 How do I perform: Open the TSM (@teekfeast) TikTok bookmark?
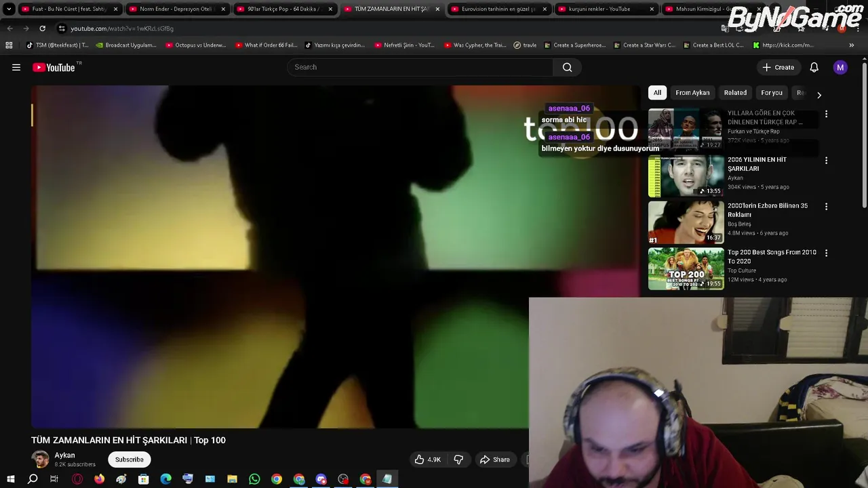coord(57,45)
